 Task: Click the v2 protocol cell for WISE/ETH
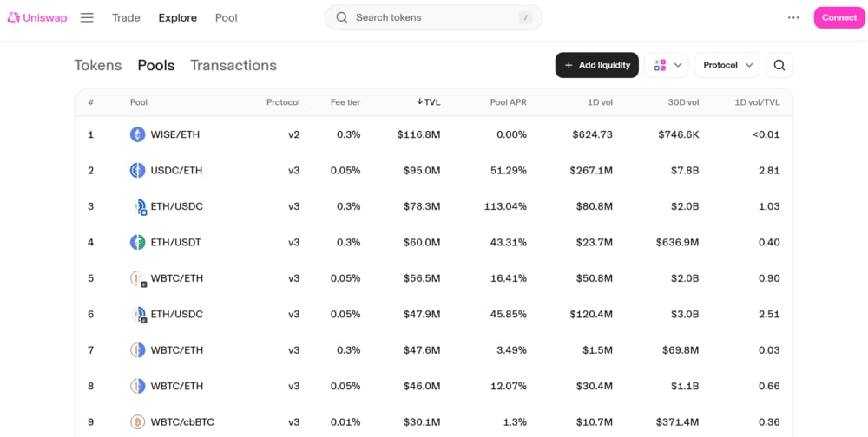click(x=294, y=134)
